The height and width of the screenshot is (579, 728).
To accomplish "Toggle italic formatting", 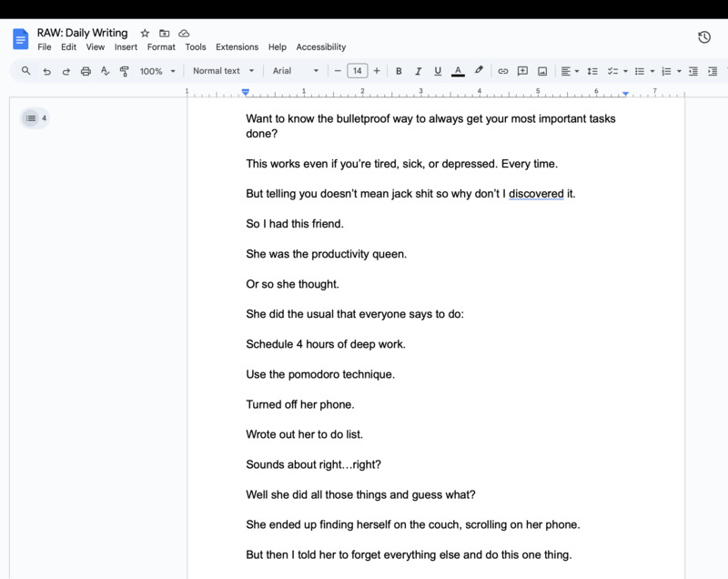I will [x=418, y=71].
